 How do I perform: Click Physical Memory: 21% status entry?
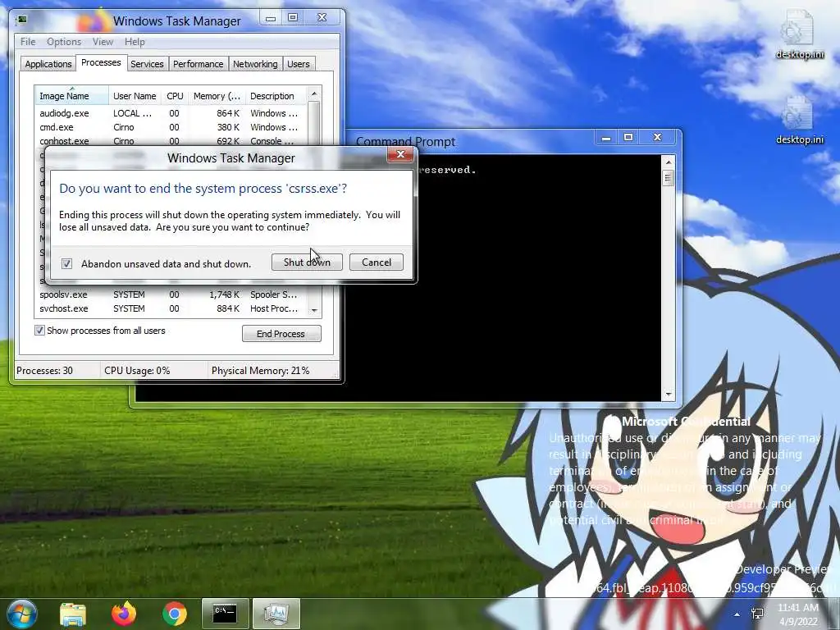260,370
